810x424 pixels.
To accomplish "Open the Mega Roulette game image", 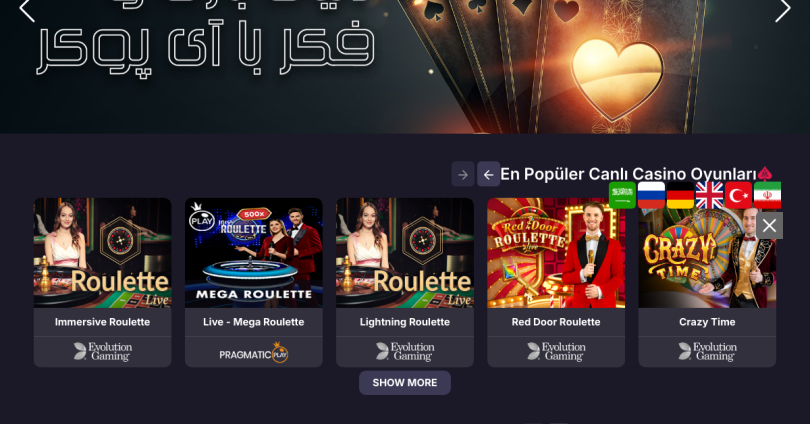I will pyautogui.click(x=254, y=253).
